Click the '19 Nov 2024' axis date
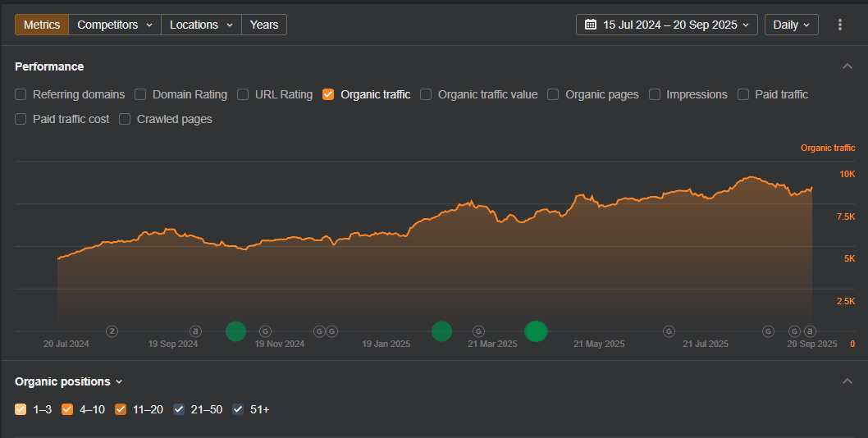The height and width of the screenshot is (438, 868). [x=280, y=344]
